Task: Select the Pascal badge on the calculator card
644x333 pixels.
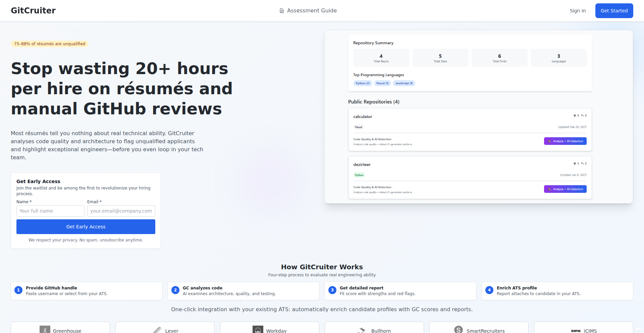Action: coord(359,127)
